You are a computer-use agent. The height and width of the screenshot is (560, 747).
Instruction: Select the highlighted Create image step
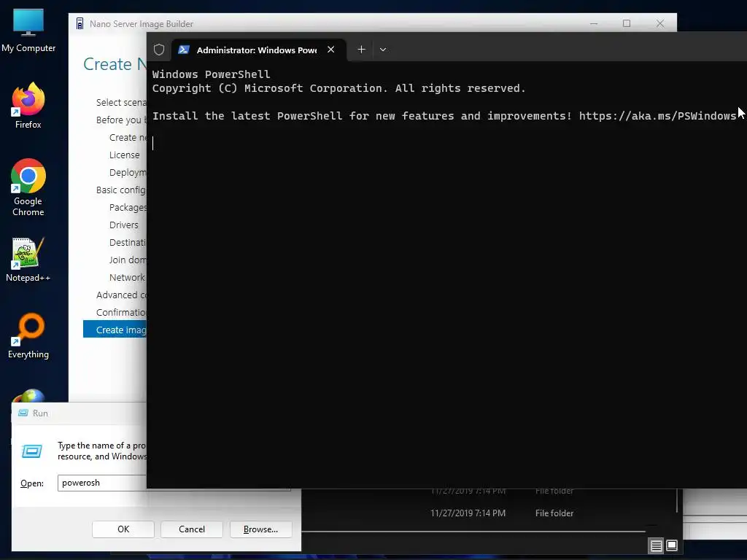[x=115, y=330]
